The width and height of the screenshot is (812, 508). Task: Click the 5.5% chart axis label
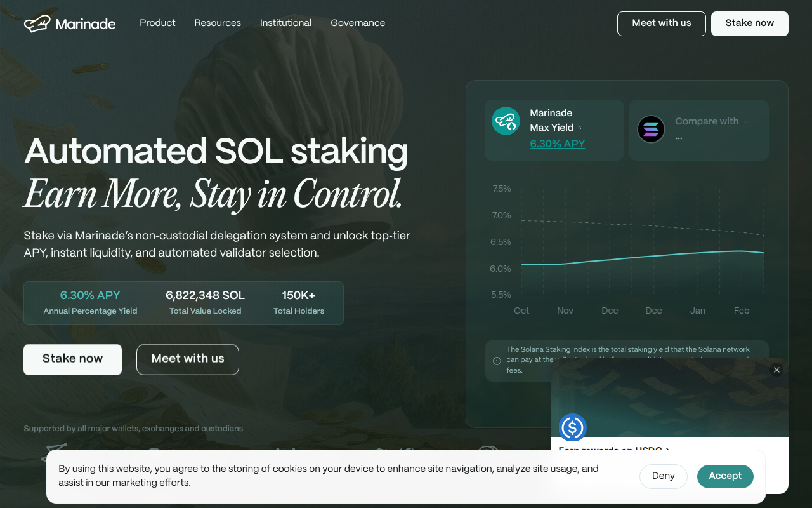(501, 295)
